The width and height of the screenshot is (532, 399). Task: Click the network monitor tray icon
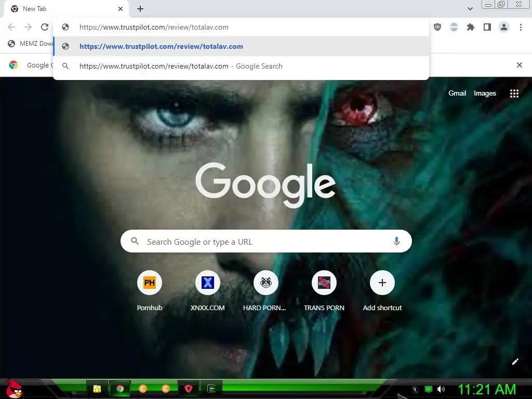(429, 389)
